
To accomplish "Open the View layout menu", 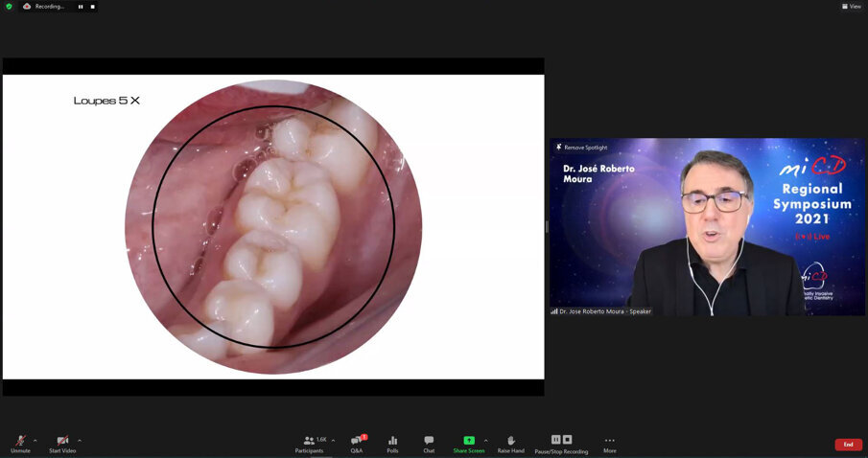I will 852,6.
